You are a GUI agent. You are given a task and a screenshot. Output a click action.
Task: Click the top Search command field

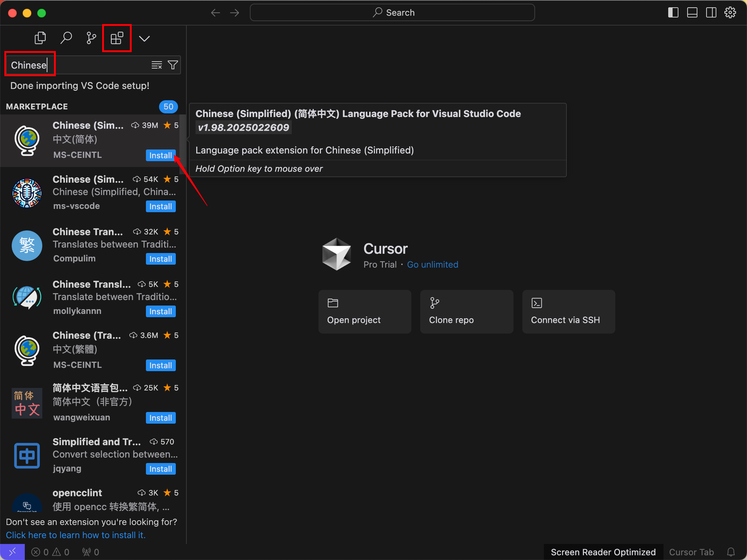[x=392, y=13]
